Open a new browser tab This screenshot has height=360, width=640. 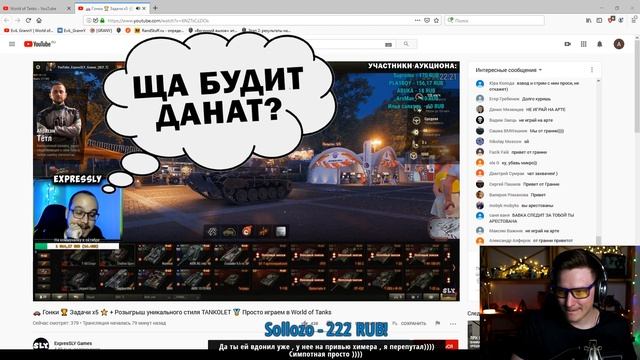pyautogui.click(x=156, y=8)
